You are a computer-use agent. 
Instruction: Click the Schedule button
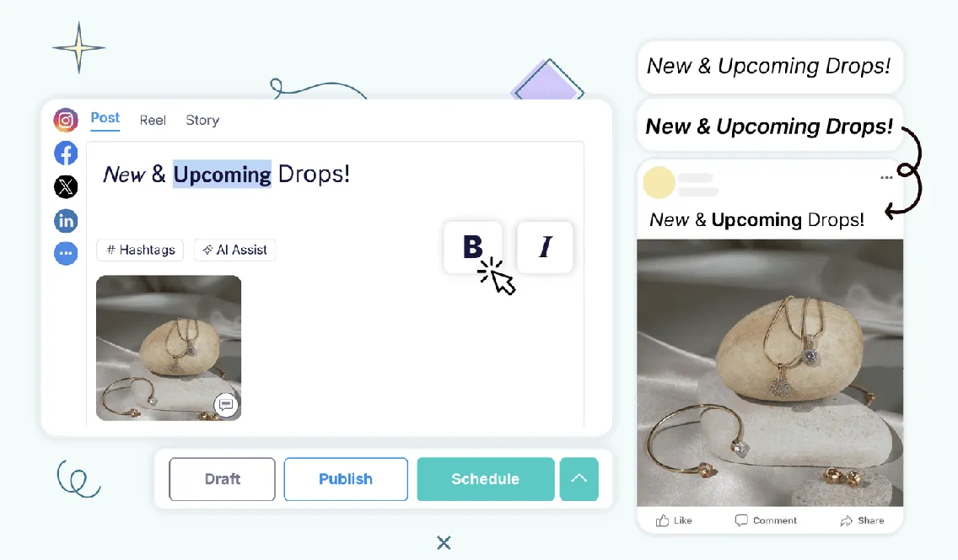[x=485, y=479]
